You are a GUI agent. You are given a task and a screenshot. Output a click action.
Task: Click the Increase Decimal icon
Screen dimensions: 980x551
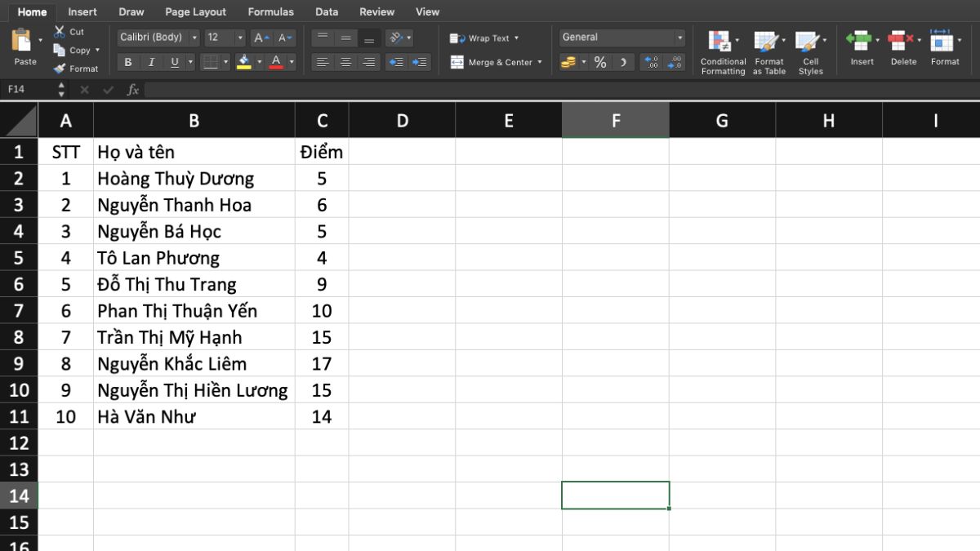coord(651,63)
